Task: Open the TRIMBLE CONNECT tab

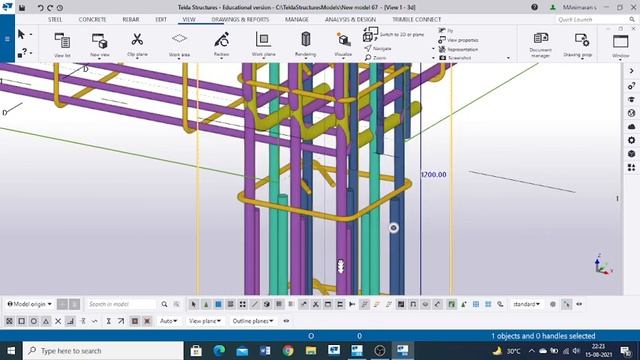Action: coord(416,19)
